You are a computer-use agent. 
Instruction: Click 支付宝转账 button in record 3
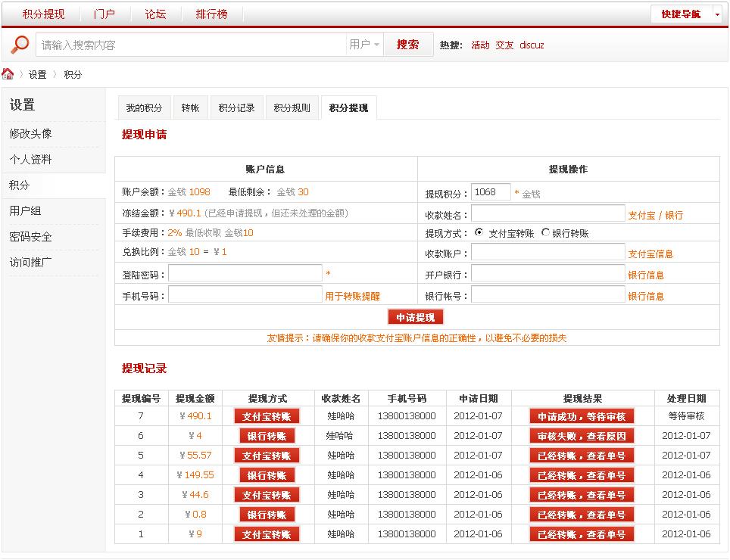pyautogui.click(x=267, y=495)
